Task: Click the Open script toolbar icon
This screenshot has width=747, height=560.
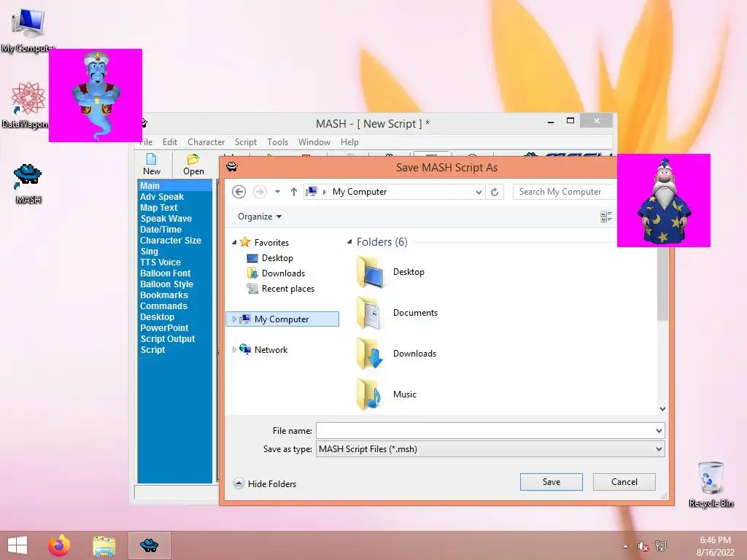Action: coord(193,164)
